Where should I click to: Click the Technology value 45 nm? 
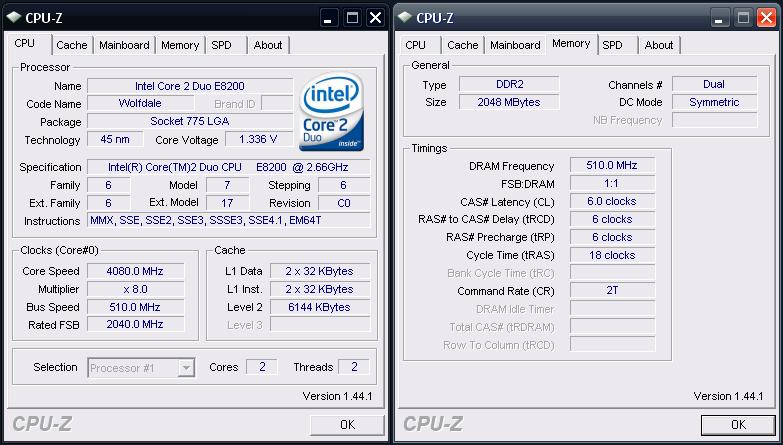click(115, 139)
